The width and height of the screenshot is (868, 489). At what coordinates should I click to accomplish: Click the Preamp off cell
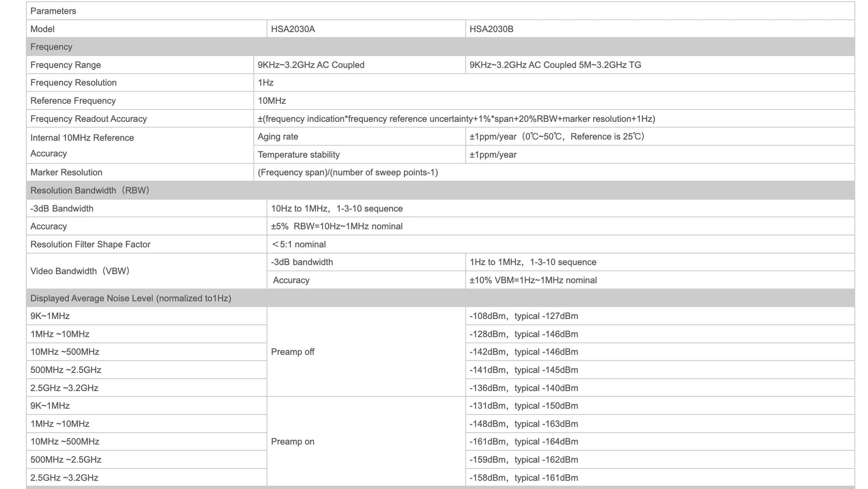coord(293,352)
